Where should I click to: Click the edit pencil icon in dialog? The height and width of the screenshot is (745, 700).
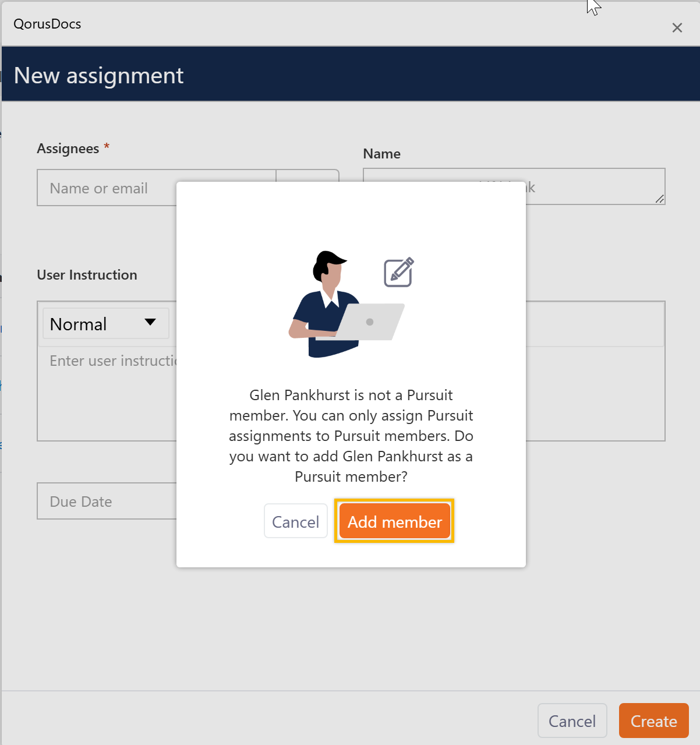click(x=399, y=272)
